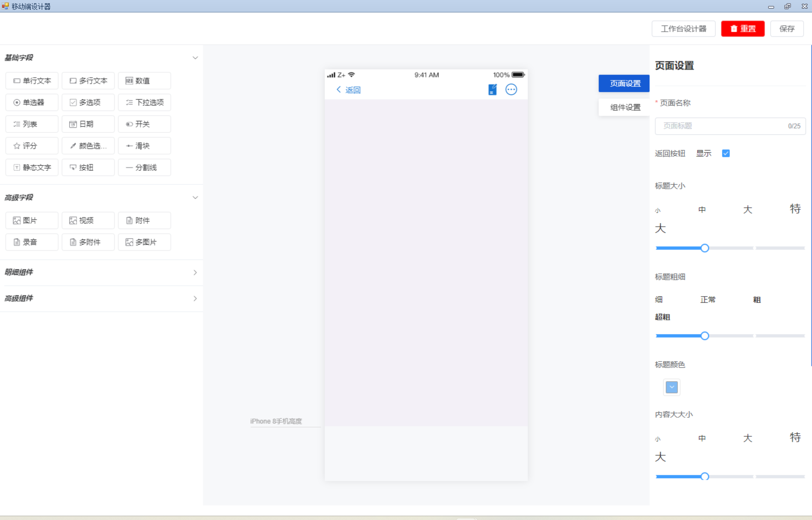Image resolution: width=812 pixels, height=520 pixels.
Task: Click the three-dot more icon in phone preview
Action: (511, 89)
